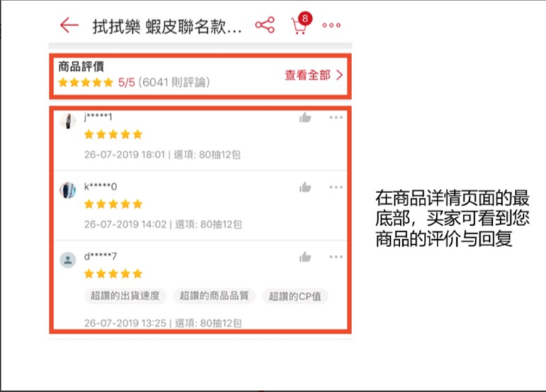The width and height of the screenshot is (546, 392).
Task: Expand reviews with the red chevron arrow
Action: [340, 75]
